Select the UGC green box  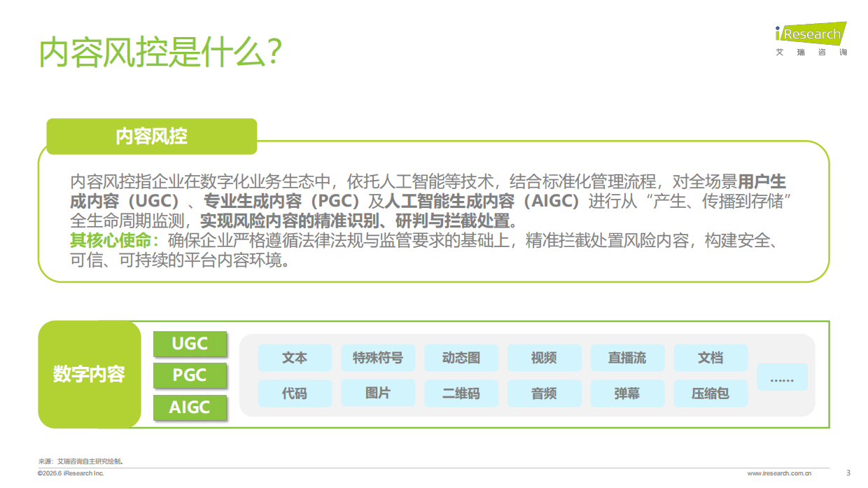[x=190, y=344]
